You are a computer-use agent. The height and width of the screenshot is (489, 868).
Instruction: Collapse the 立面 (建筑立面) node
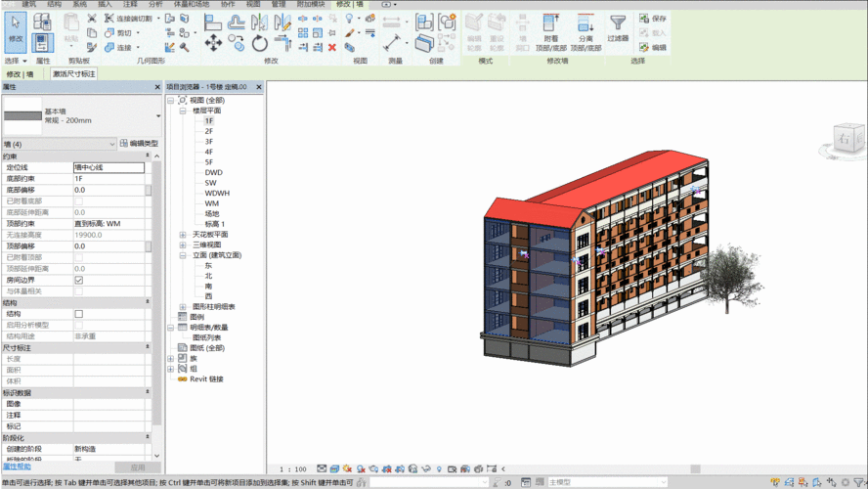182,255
